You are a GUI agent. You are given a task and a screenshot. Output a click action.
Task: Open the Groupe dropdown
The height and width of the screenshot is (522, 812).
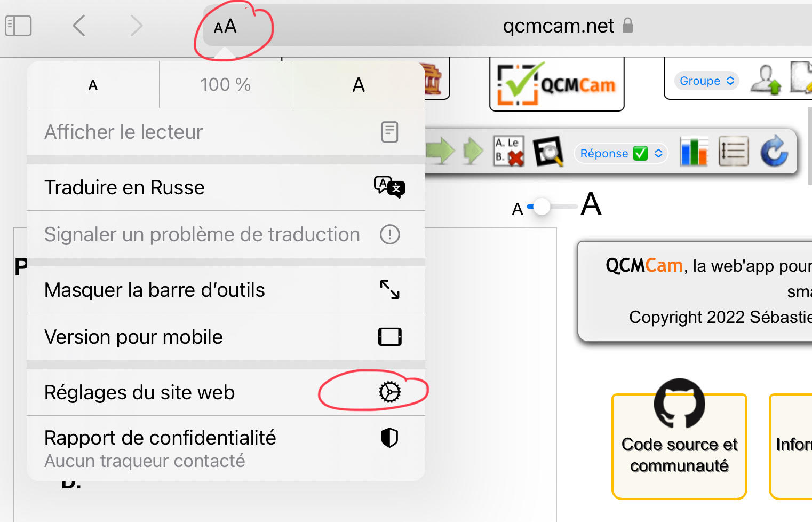707,81
